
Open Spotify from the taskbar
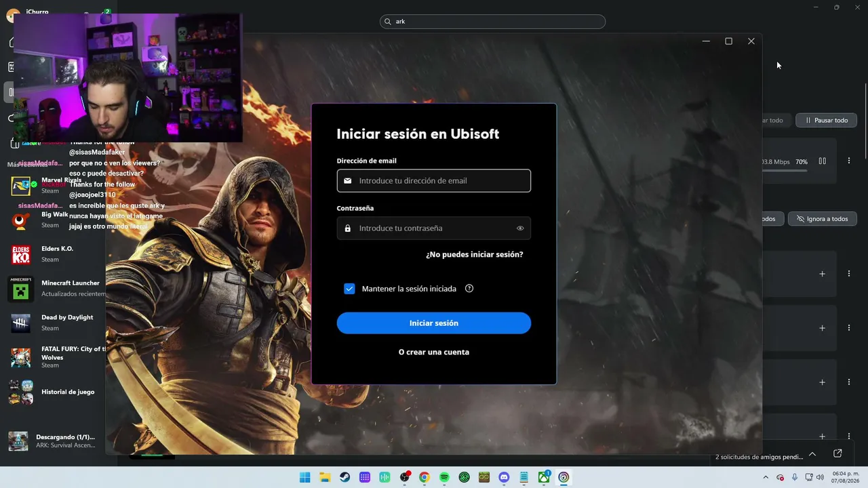click(444, 477)
